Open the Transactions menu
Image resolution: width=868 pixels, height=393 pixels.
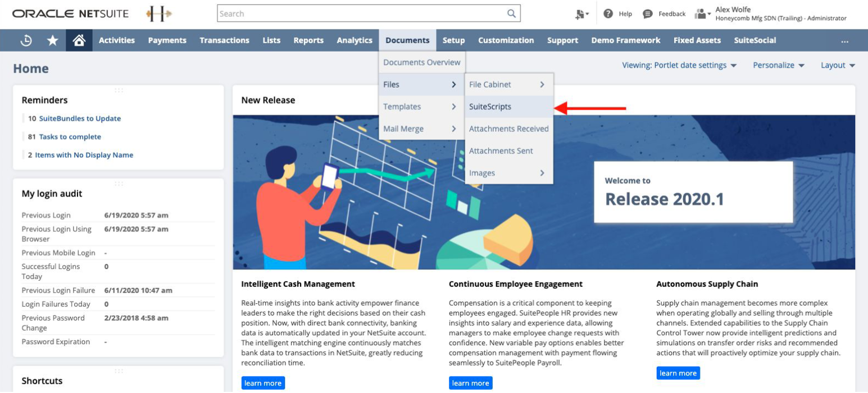point(225,40)
